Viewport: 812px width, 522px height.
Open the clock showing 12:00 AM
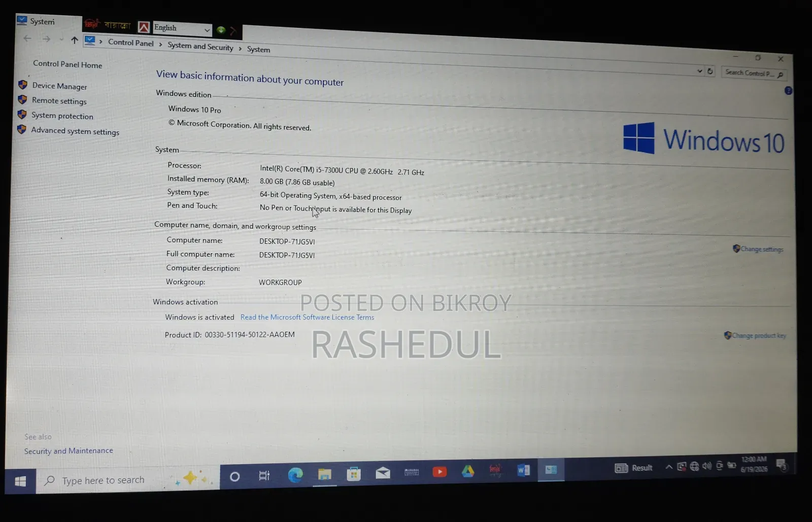754,464
